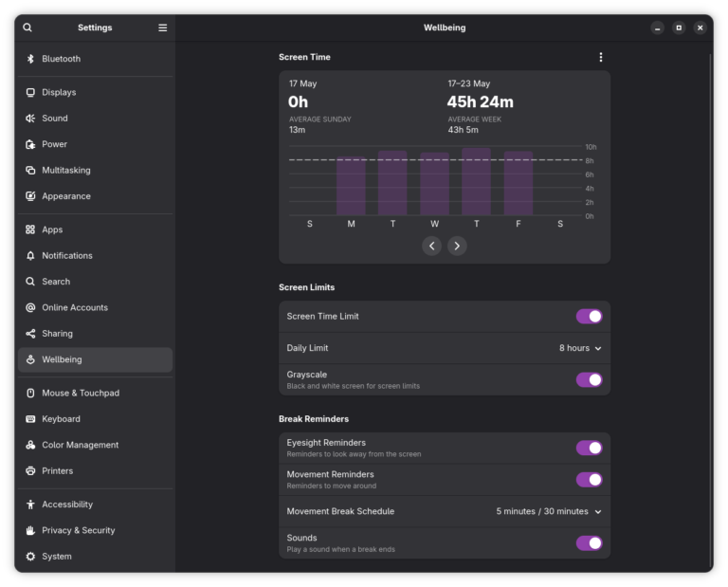Screen dimensions: 728x587
Task: Toggle Eyesight Reminders off
Action: (x=590, y=449)
